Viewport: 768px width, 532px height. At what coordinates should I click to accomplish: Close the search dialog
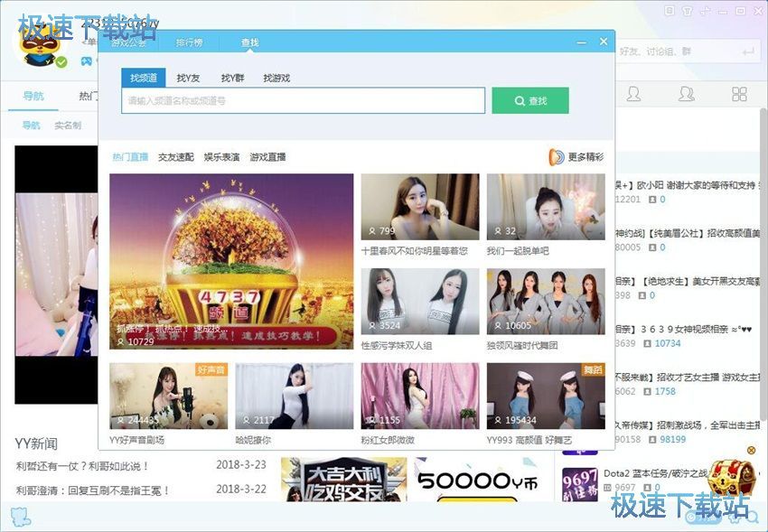(x=604, y=42)
